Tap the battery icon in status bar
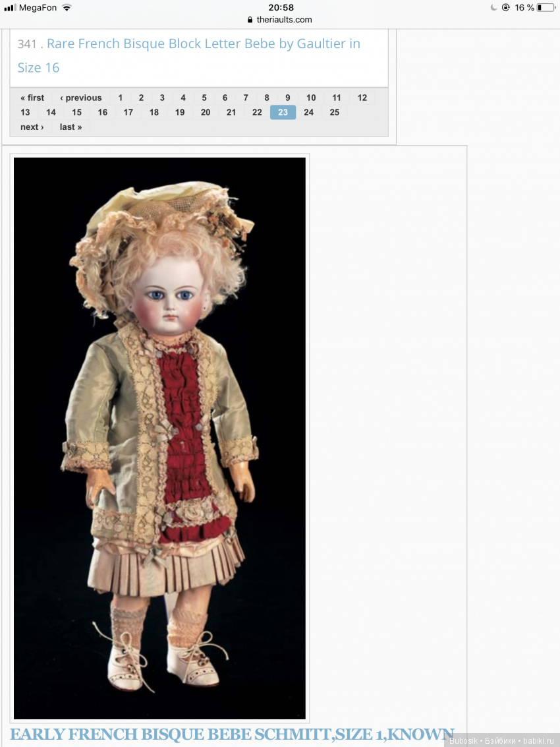 tap(546, 8)
